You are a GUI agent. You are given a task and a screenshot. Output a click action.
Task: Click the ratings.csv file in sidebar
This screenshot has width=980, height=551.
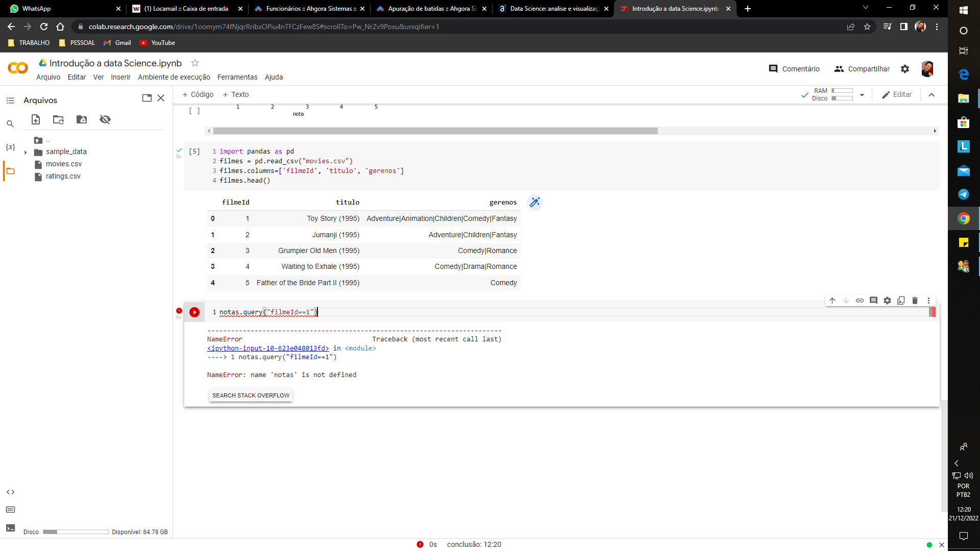[x=63, y=176]
